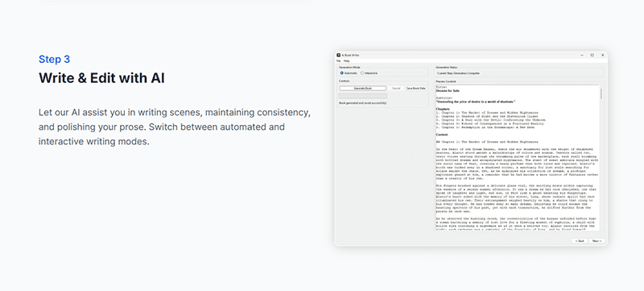Click the Generate Book button

(x=363, y=89)
